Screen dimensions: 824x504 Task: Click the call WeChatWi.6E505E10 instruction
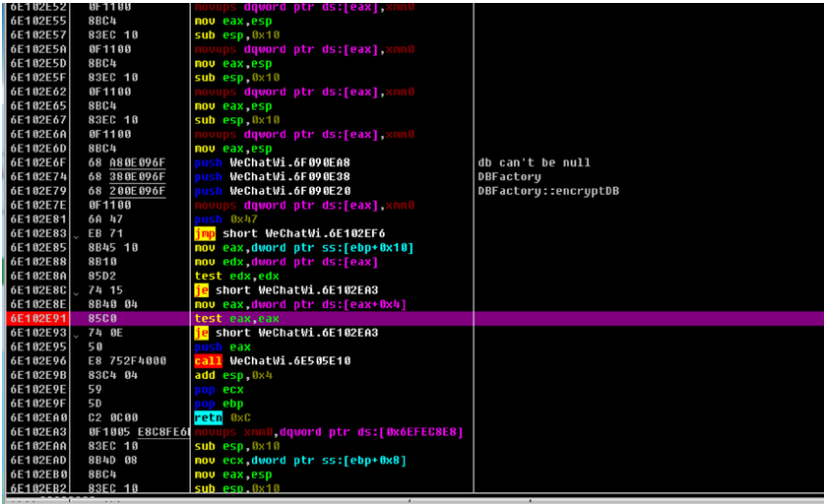point(273,361)
